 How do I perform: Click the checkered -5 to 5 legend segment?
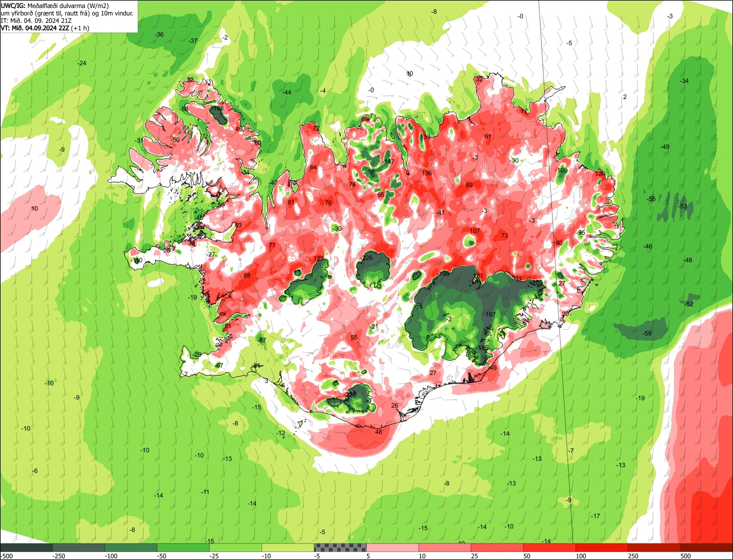[x=340, y=547]
